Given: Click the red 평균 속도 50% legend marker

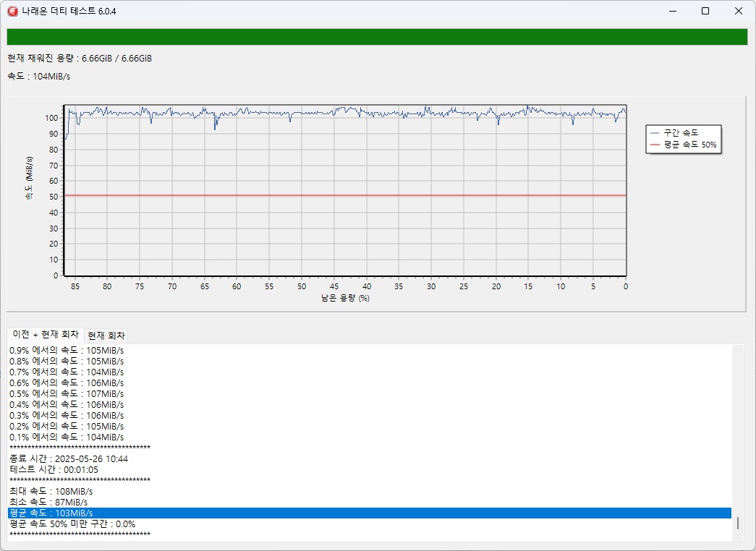Looking at the screenshot, I should [655, 145].
